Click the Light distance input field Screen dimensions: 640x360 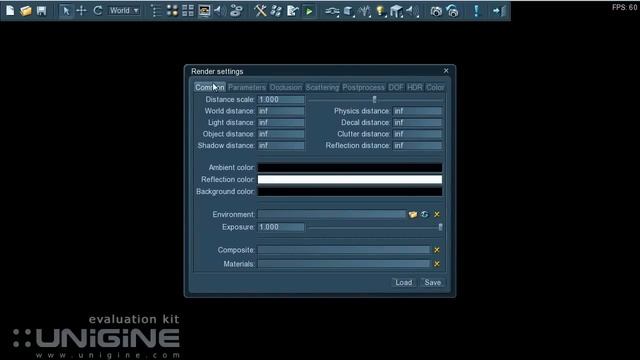pos(281,122)
